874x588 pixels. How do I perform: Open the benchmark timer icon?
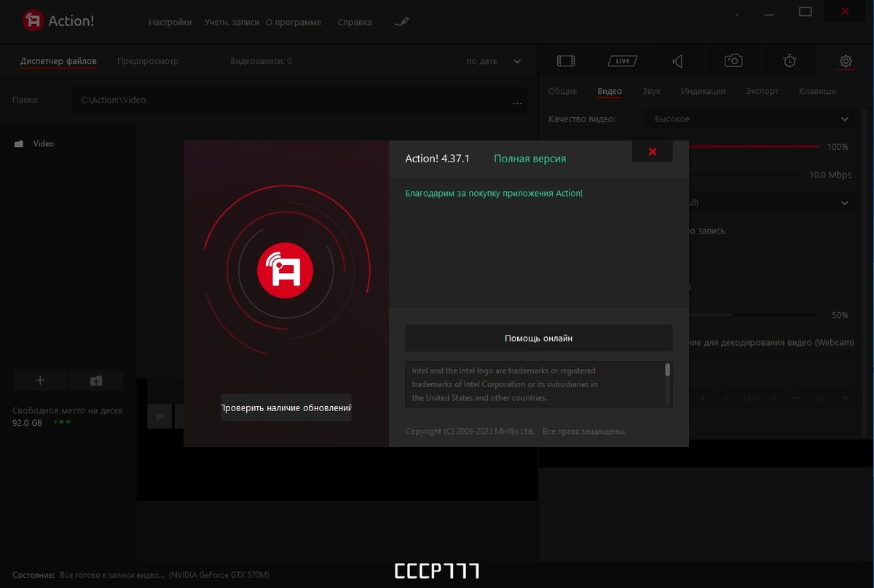tap(790, 61)
